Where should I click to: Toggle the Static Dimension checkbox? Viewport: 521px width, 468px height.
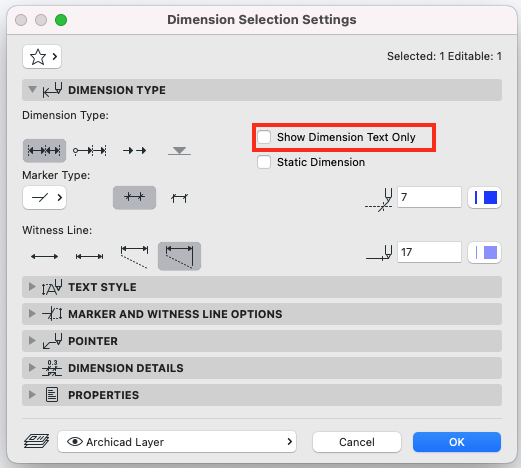pos(264,162)
